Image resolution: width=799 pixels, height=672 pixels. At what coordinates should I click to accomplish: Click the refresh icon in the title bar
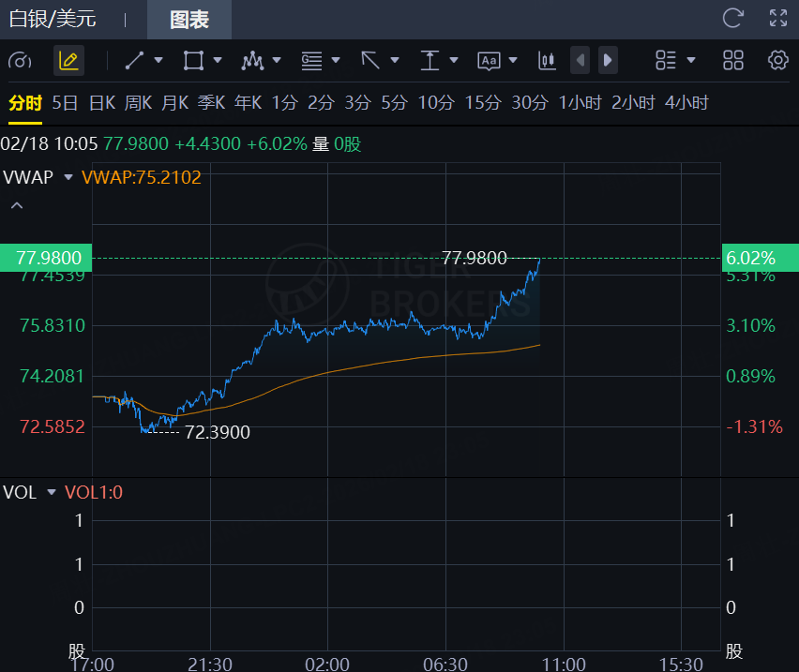[x=732, y=18]
